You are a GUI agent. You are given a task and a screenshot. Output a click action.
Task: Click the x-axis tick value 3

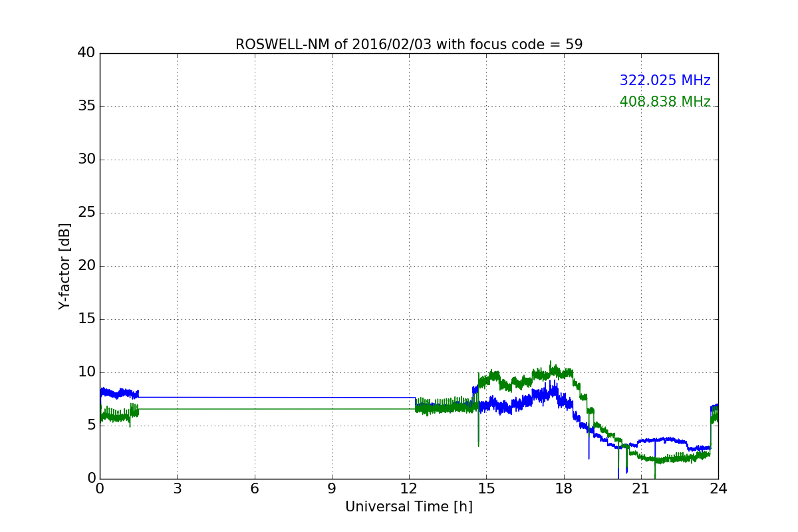[177, 489]
